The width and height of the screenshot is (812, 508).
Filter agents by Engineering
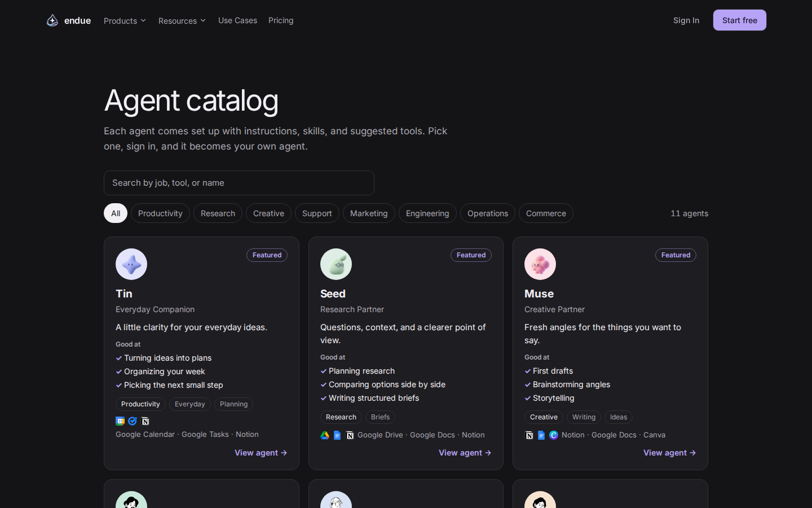(427, 213)
